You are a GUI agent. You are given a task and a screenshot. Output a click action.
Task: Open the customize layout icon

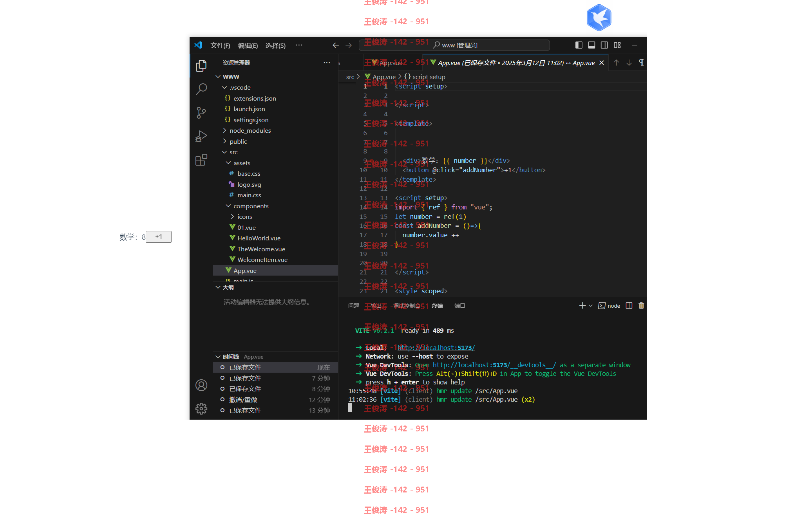pyautogui.click(x=617, y=45)
